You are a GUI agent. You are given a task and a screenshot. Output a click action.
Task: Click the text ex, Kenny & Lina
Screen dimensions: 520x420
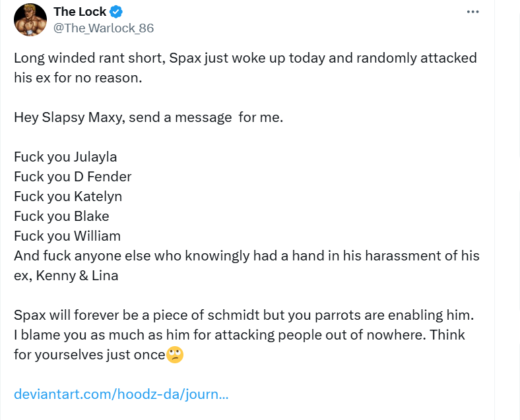[66, 276]
